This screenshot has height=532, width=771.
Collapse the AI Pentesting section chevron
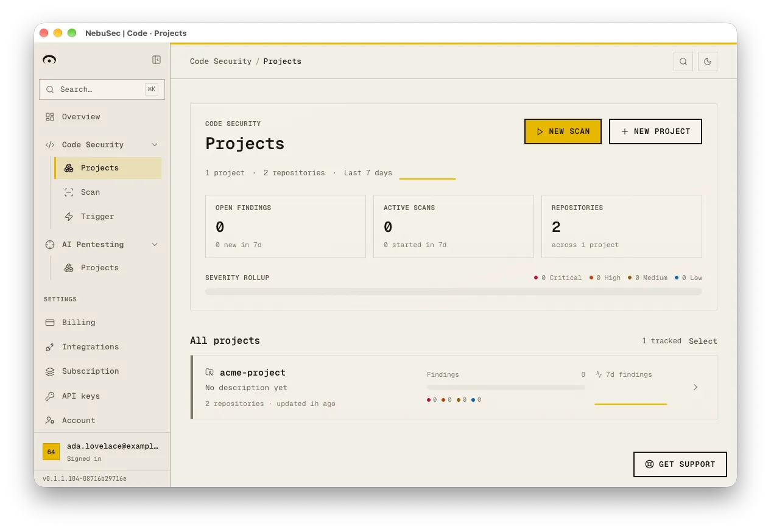pyautogui.click(x=155, y=245)
